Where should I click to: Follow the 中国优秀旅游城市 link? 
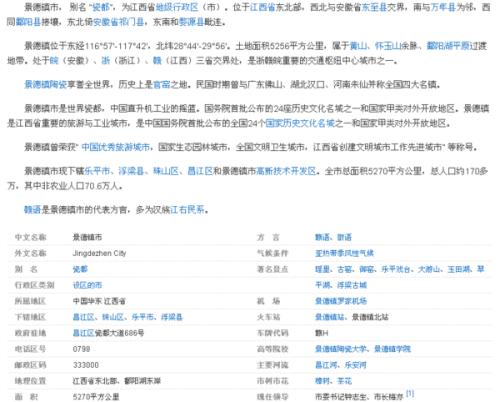(116, 147)
